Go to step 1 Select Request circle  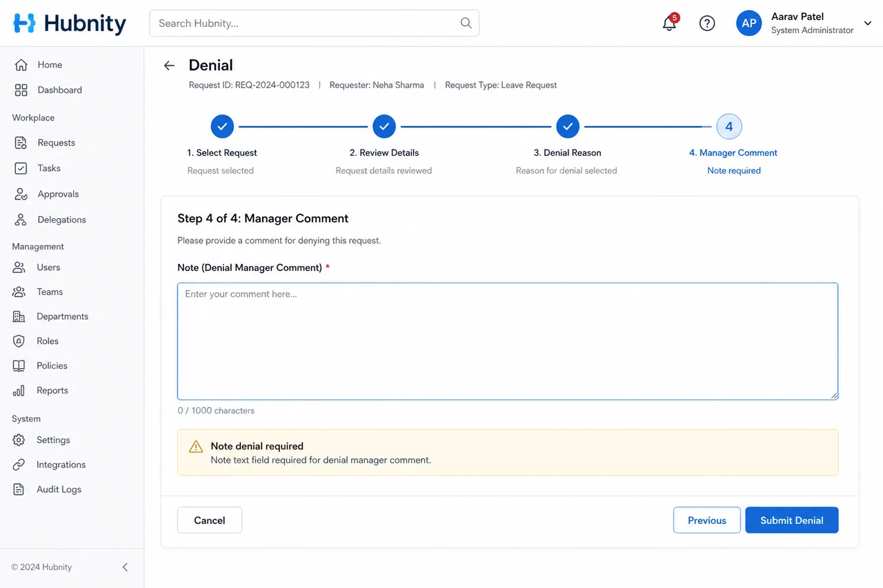(x=222, y=127)
